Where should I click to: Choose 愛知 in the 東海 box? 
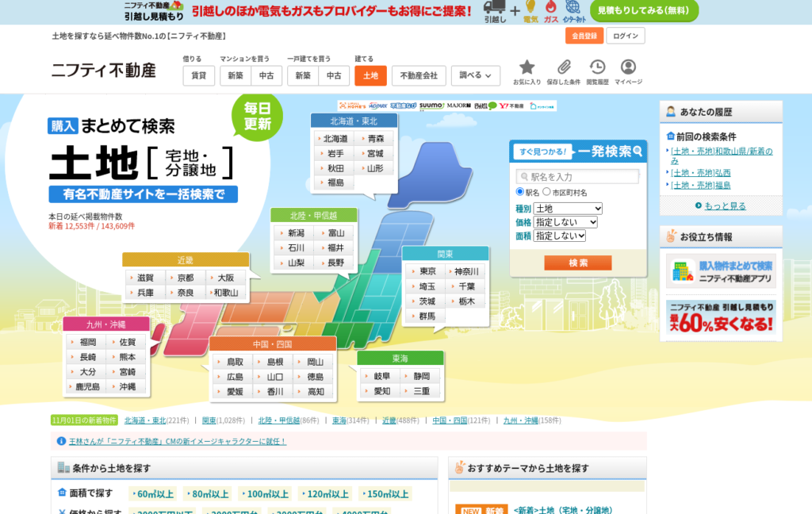click(381, 391)
